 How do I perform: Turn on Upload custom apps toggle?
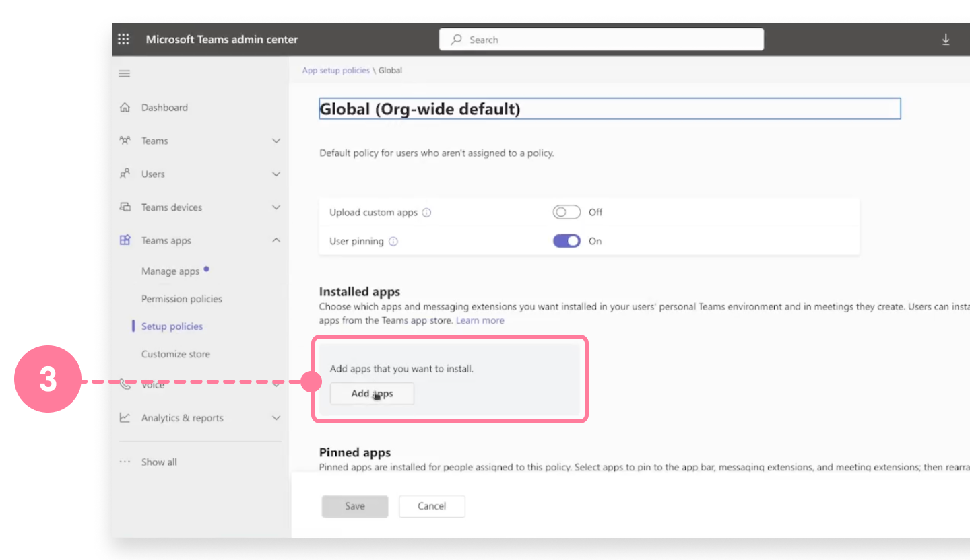[567, 212]
